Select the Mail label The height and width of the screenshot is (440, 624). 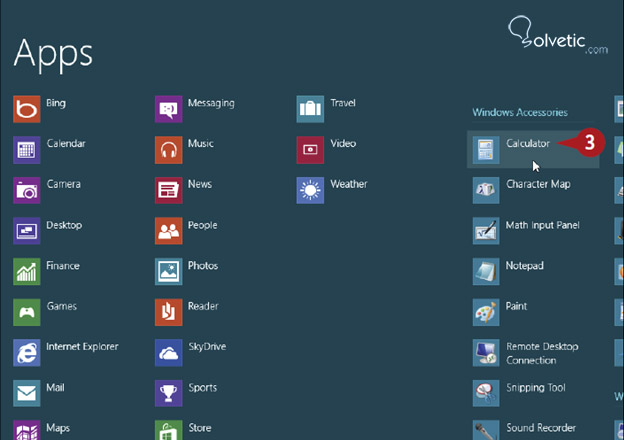pyautogui.click(x=55, y=387)
